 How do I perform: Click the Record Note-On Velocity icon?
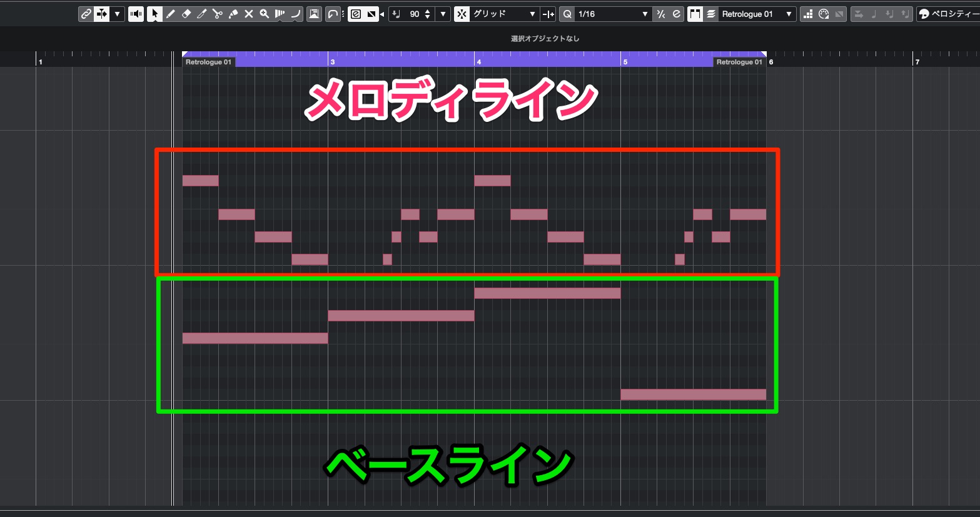(905, 14)
